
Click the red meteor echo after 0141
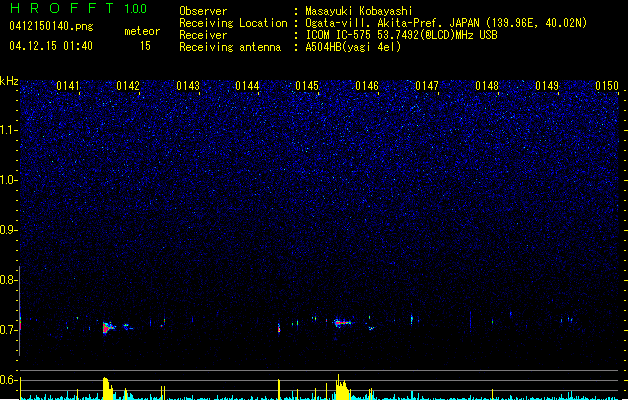108,328
